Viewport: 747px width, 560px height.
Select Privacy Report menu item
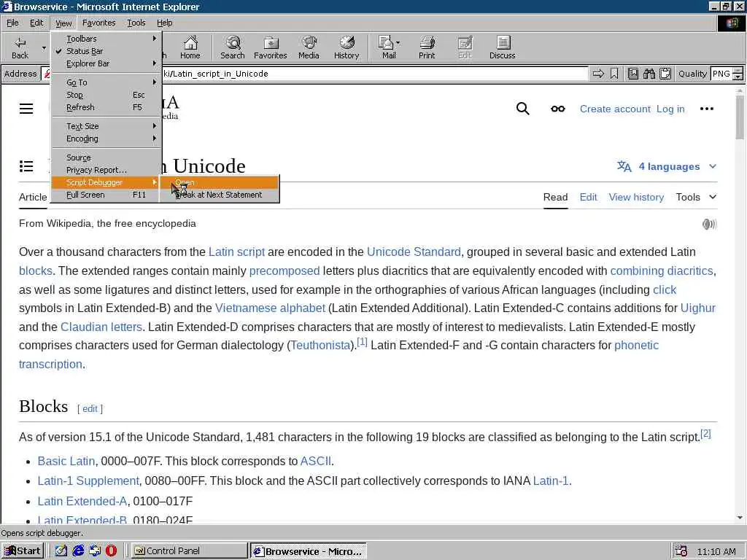click(x=107, y=170)
